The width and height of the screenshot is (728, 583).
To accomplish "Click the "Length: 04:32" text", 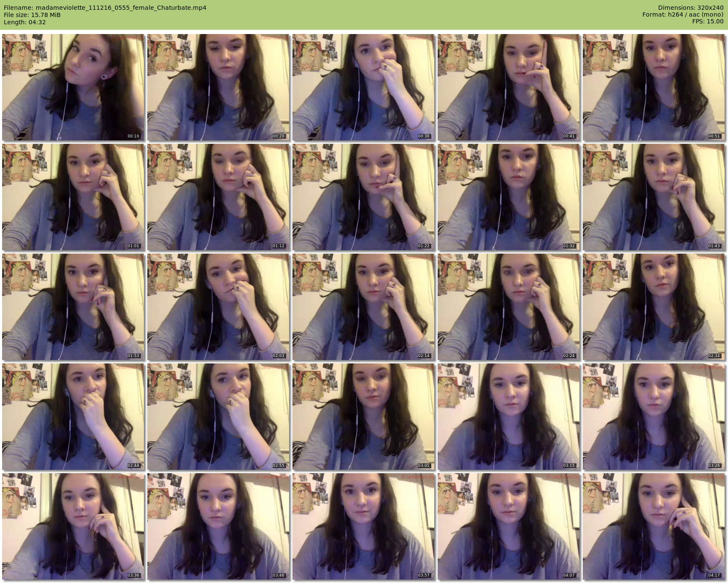I will pos(25,22).
